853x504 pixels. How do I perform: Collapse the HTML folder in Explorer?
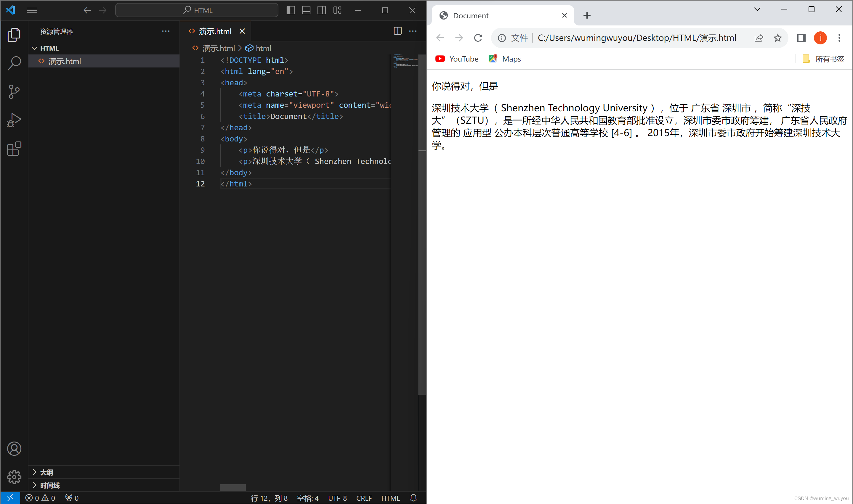click(34, 48)
